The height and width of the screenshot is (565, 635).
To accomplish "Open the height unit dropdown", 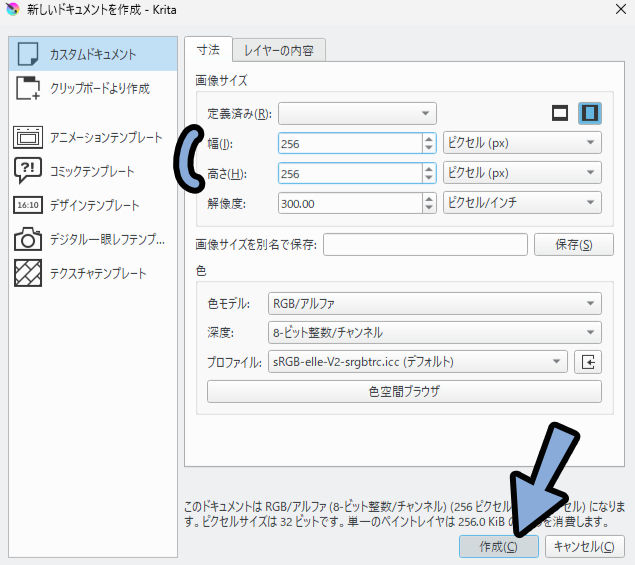I will point(522,173).
